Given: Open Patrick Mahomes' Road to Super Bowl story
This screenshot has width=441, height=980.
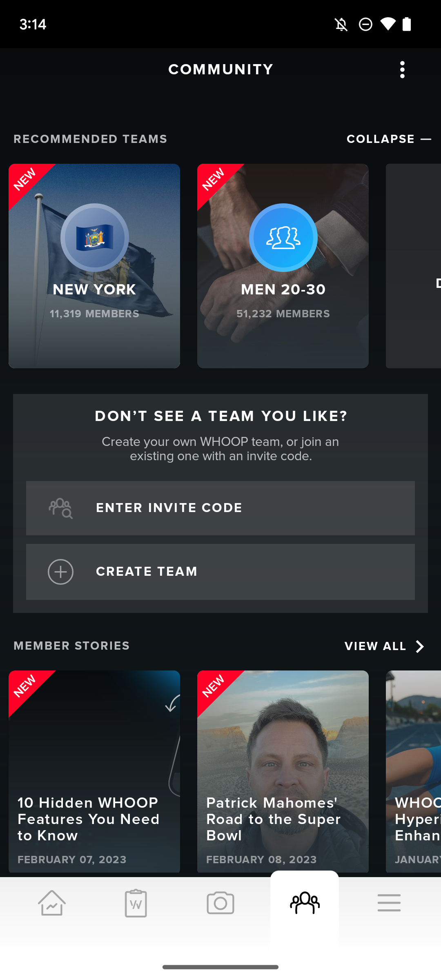Looking at the screenshot, I should (283, 771).
